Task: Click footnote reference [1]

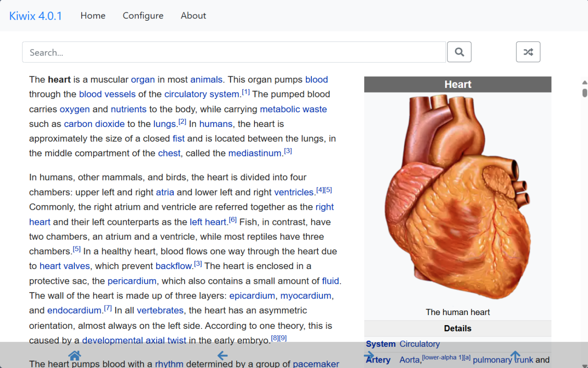Action: point(246,91)
